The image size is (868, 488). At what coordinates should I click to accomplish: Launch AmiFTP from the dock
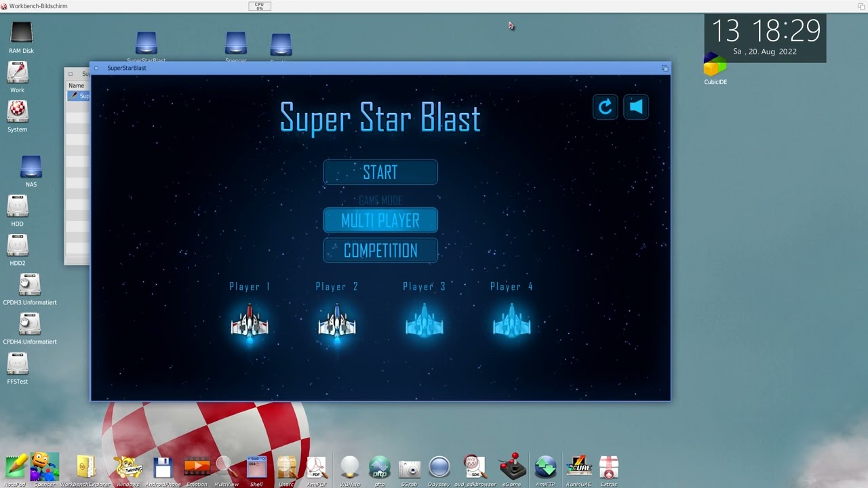click(x=545, y=469)
